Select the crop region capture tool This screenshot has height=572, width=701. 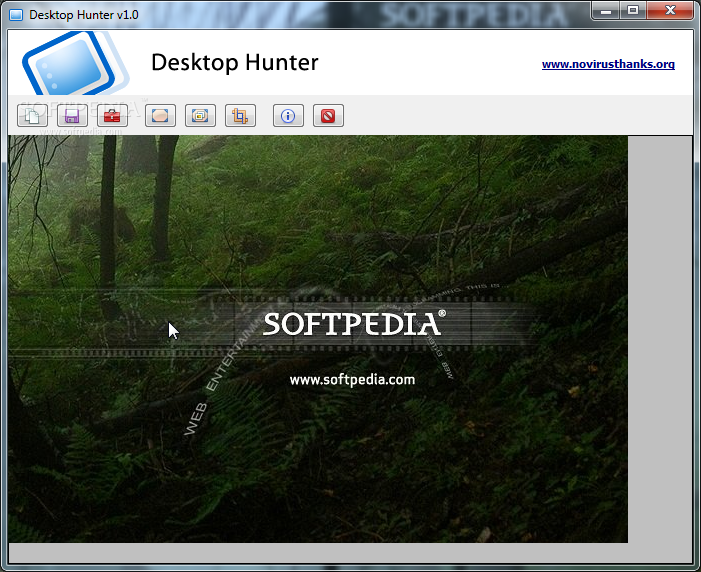coord(240,116)
